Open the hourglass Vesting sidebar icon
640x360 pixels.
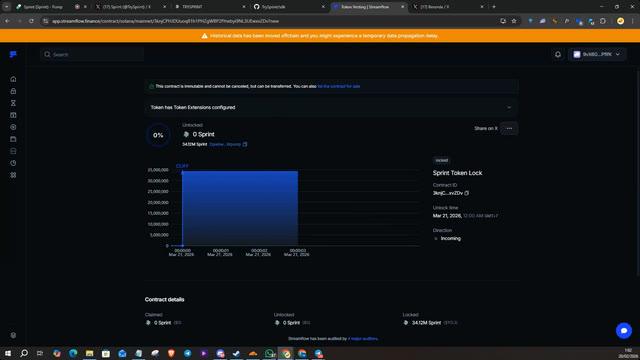(x=13, y=103)
